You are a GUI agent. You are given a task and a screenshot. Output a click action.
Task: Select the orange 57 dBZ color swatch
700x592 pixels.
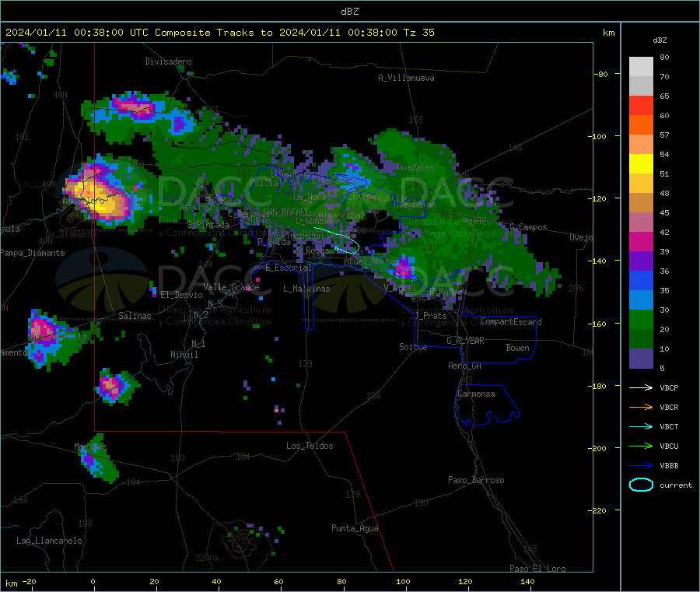641,125
